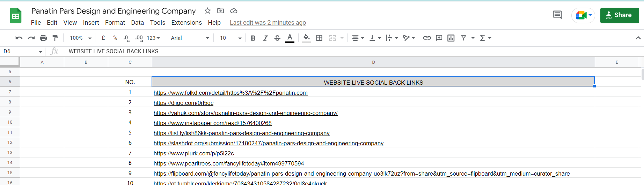
Task: Click the print icon
Action: [43, 38]
